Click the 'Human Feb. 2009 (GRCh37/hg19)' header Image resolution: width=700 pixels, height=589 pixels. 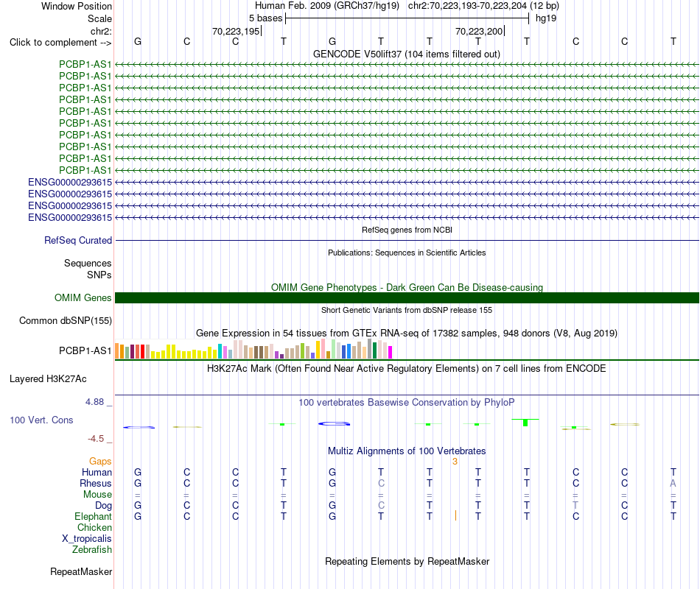pos(326,6)
